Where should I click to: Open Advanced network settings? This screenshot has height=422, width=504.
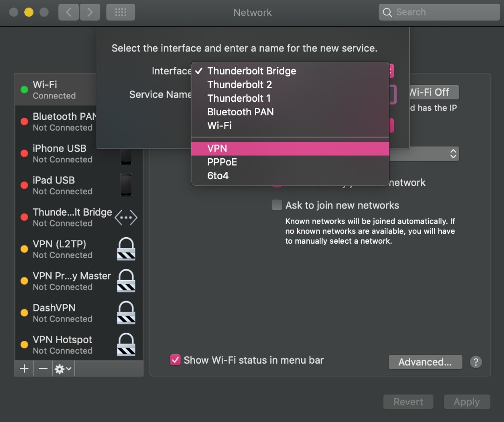pyautogui.click(x=425, y=362)
